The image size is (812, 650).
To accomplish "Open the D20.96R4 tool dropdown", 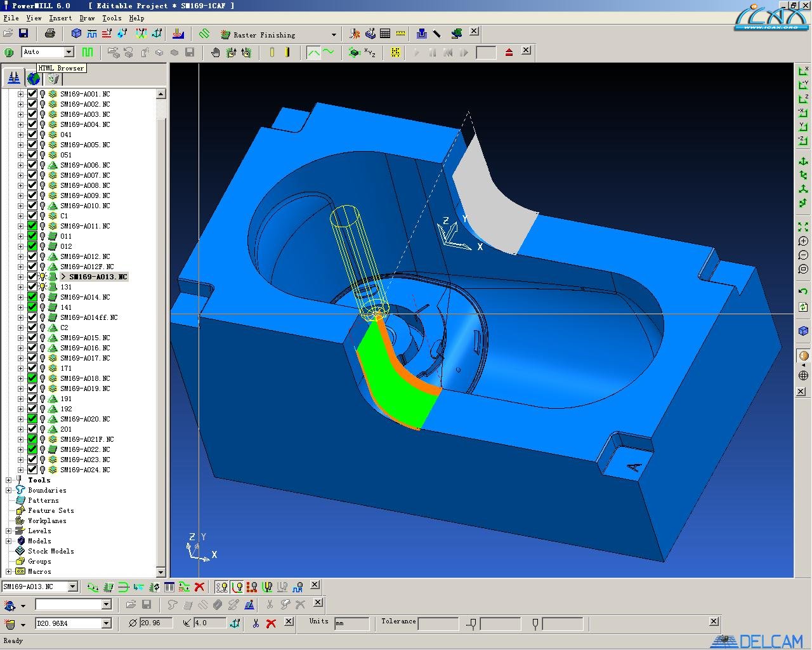I will click(x=106, y=623).
